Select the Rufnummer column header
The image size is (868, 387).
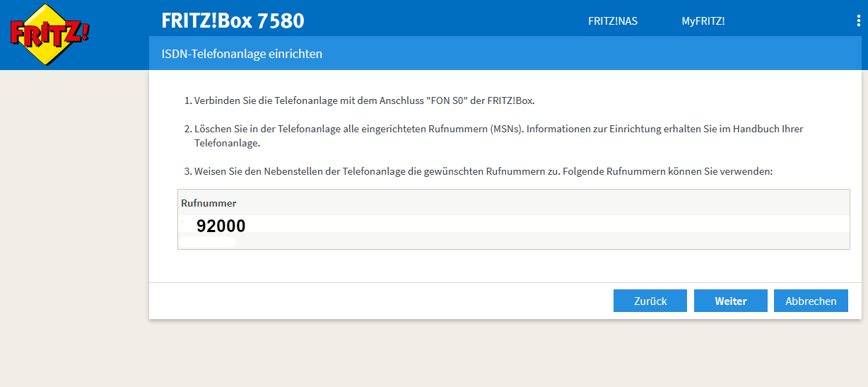209,203
